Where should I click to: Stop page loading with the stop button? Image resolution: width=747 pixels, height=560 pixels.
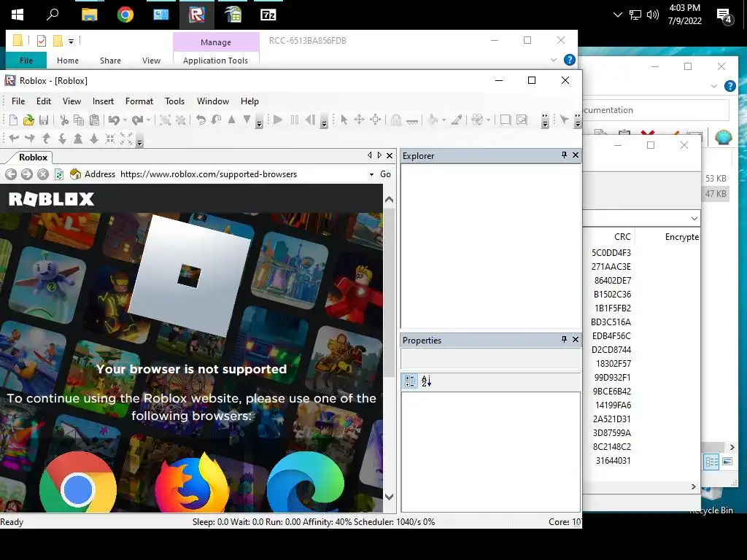tap(43, 174)
